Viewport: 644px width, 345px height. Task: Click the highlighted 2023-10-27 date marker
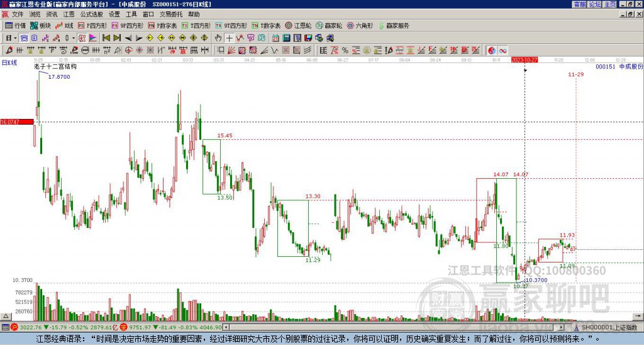tap(525, 60)
